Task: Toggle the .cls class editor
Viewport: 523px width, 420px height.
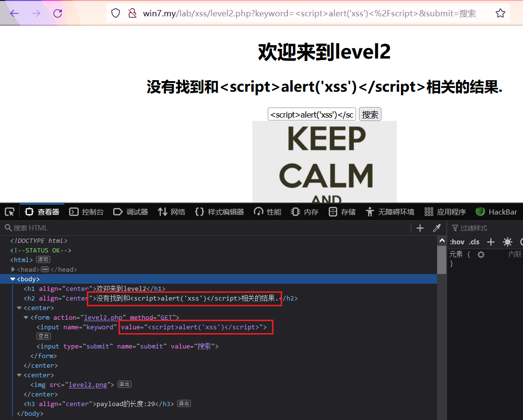Action: tap(474, 242)
